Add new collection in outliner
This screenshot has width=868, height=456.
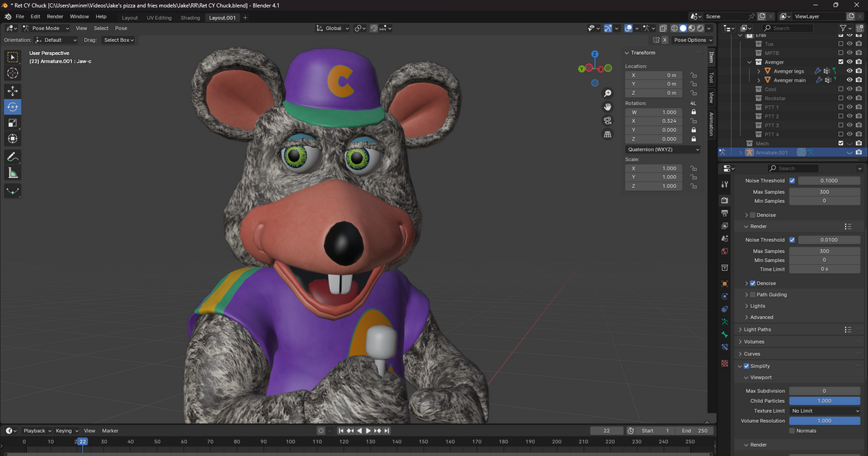[x=859, y=28]
